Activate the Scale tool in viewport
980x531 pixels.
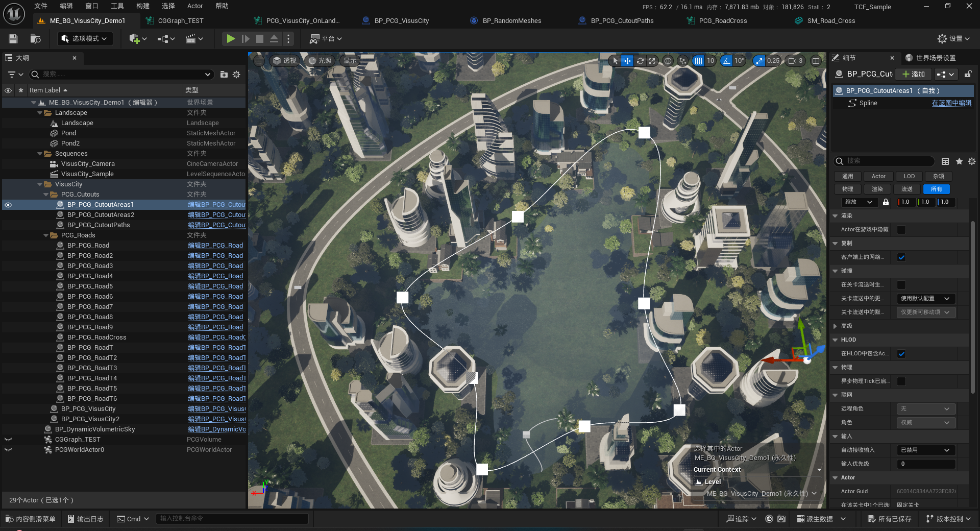pyautogui.click(x=652, y=61)
